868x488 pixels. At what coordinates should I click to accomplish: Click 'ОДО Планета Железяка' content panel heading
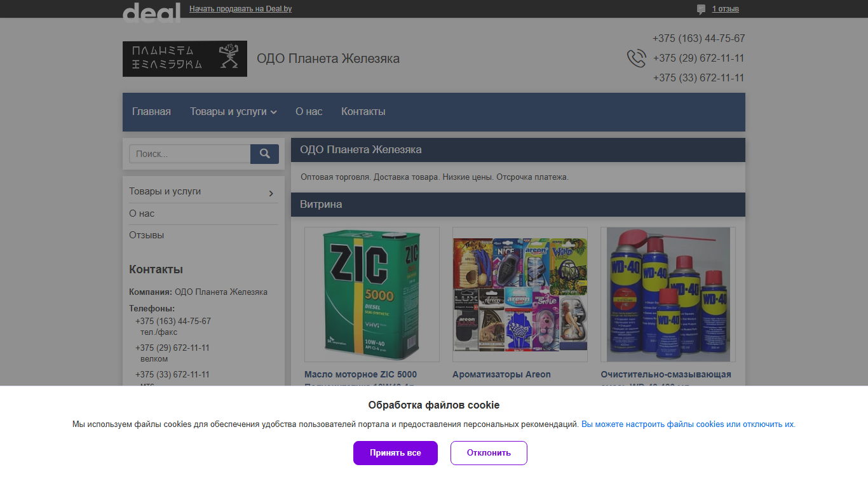(x=361, y=150)
